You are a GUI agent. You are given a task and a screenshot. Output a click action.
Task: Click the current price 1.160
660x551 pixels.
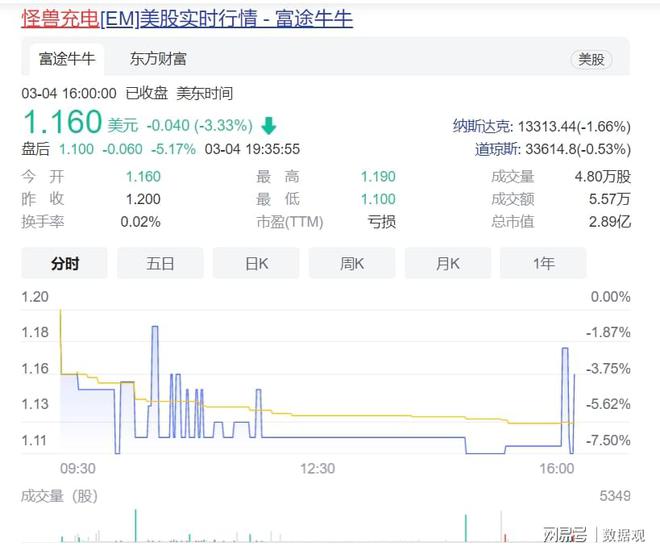tap(62, 122)
